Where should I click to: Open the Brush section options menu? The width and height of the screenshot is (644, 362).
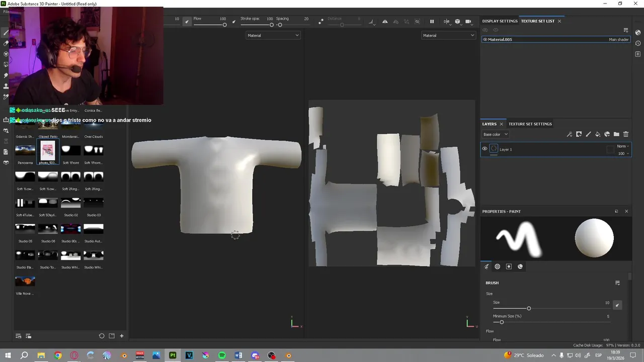click(617, 283)
